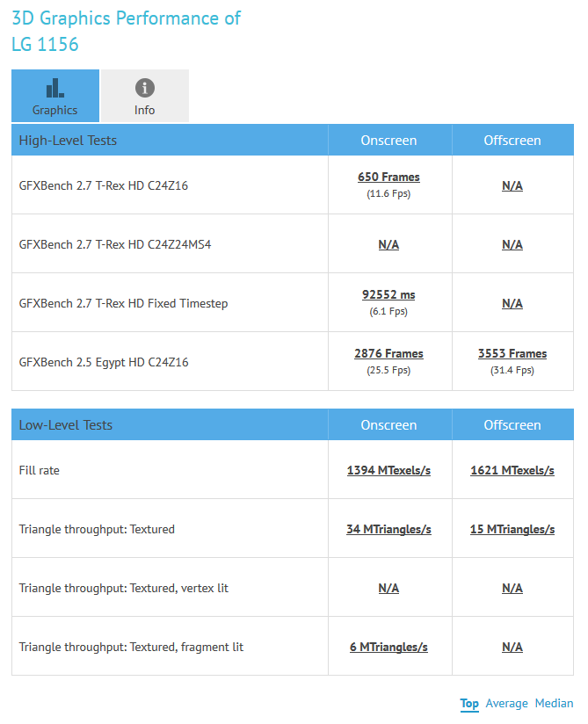This screenshot has height=724, width=588.
Task: Open 2876 Frames Egypt HD onscreen result
Action: coord(388,353)
